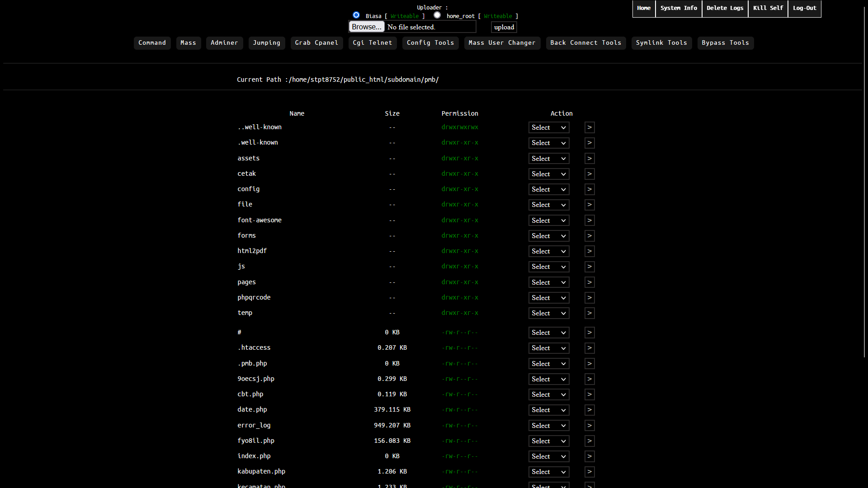Open Symlink Tools
The image size is (868, 488).
coord(661,43)
